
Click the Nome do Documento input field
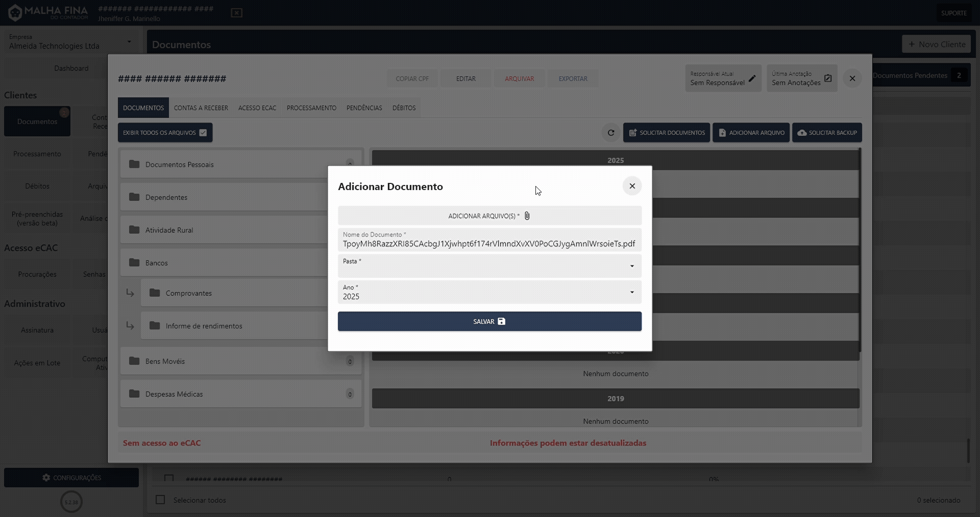pos(489,244)
